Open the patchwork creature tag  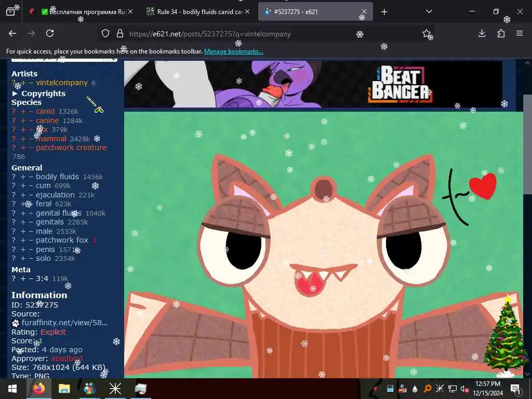71,148
